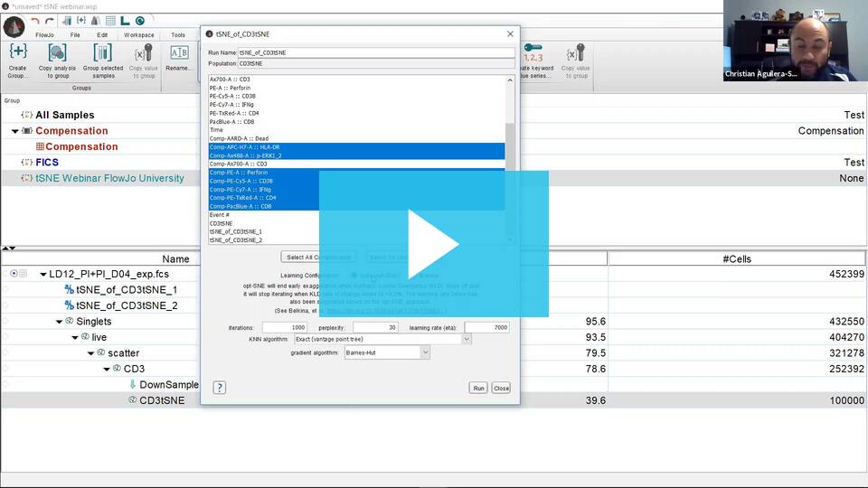Click Select All Compensated button
The height and width of the screenshot is (488, 868).
(319, 258)
